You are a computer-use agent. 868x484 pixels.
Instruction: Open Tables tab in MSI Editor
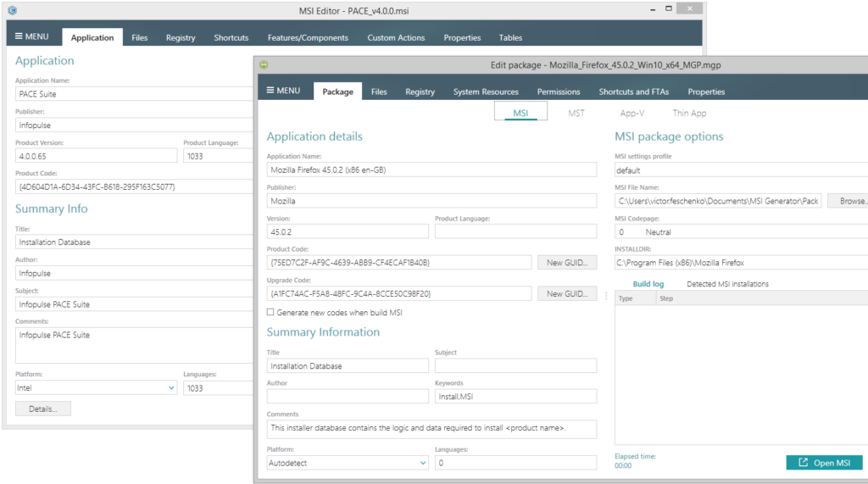tap(510, 37)
